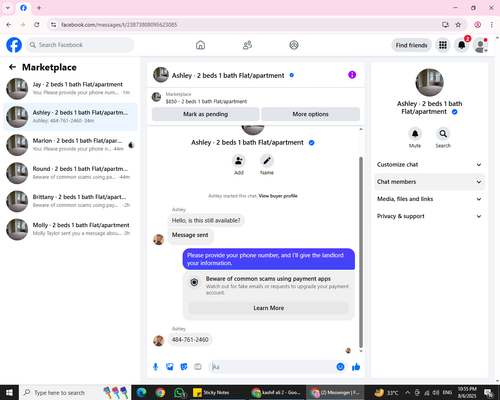Click the 484-761-2460 message bubble
This screenshot has width=500, height=400.
point(190,340)
